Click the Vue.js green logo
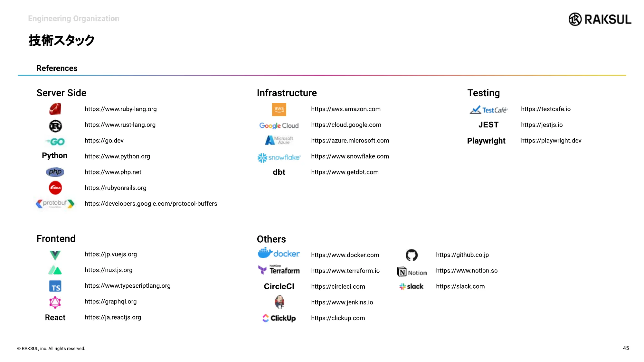 click(55, 255)
